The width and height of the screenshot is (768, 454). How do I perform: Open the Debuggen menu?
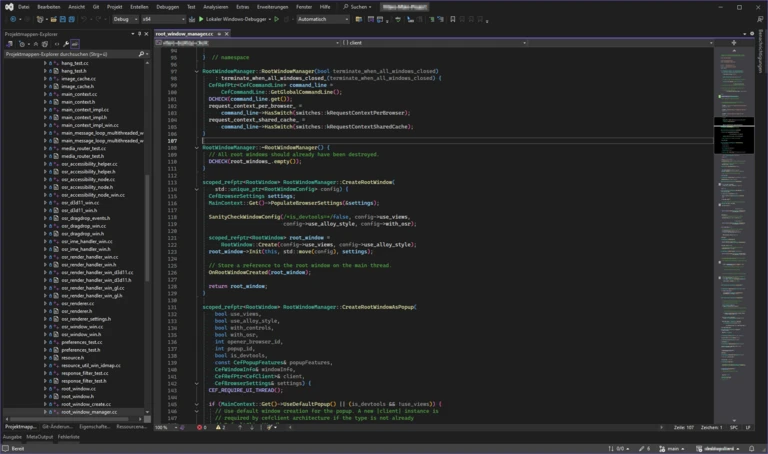click(168, 7)
